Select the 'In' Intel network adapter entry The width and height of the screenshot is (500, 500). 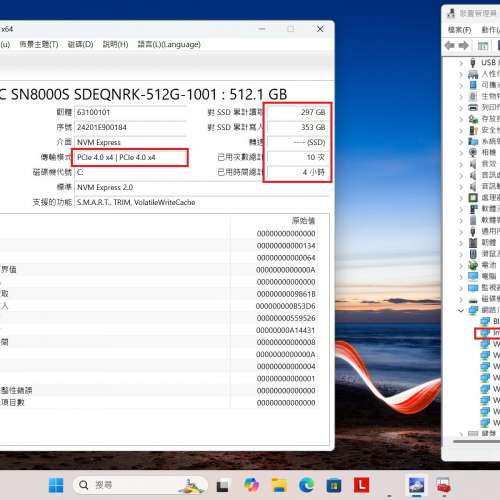coord(490,333)
